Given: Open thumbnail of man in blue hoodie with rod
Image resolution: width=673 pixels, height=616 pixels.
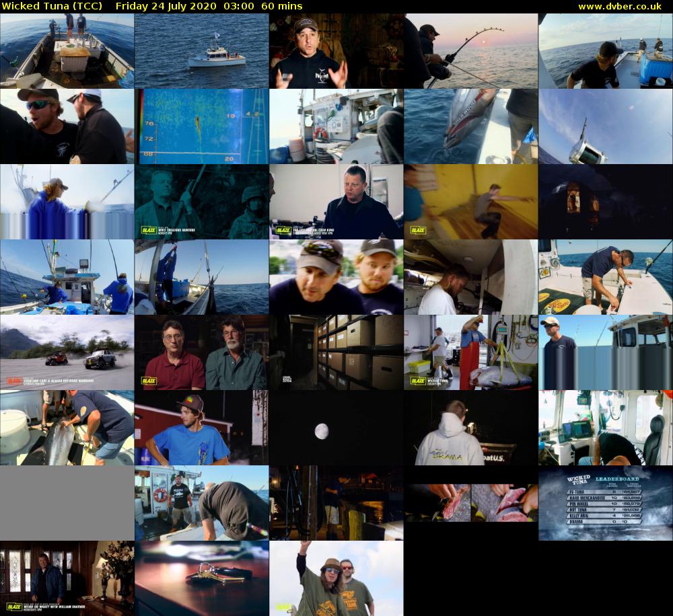Looking at the screenshot, I should (x=67, y=202).
